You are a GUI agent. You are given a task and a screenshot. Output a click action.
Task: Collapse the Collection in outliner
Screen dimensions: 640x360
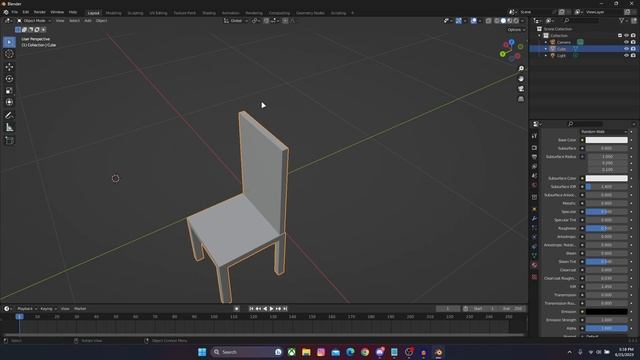pyautogui.click(x=540, y=36)
